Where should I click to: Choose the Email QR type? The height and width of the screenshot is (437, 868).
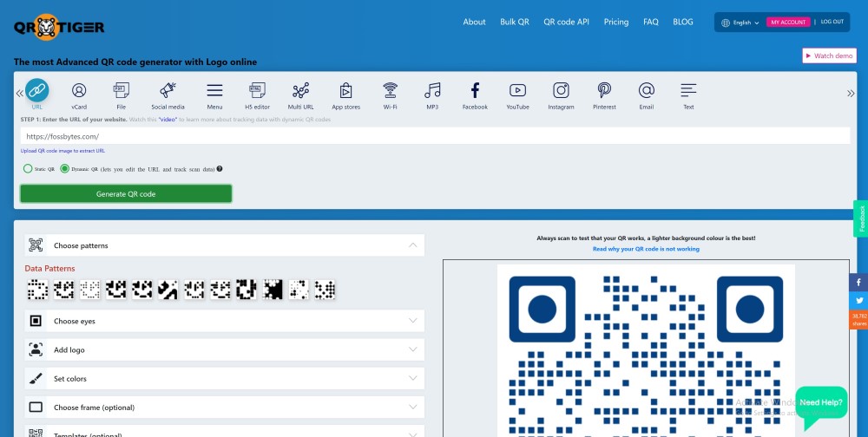point(646,90)
